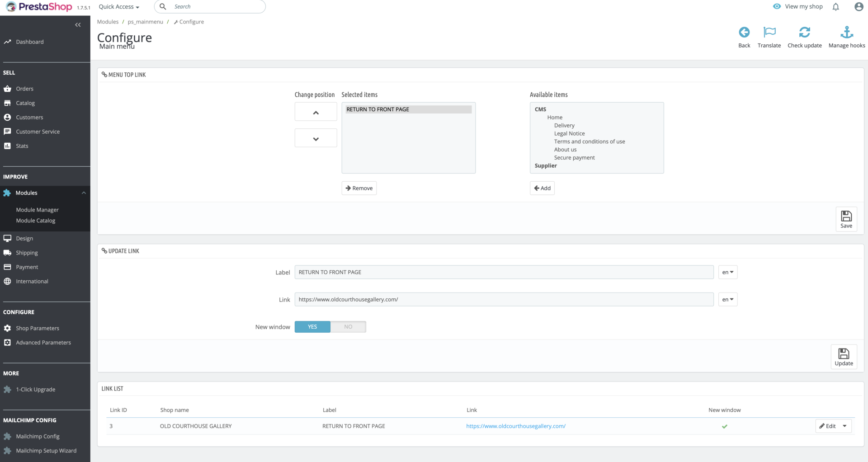Click View my shop link
Screen dimensions: 868x462
click(797, 6)
